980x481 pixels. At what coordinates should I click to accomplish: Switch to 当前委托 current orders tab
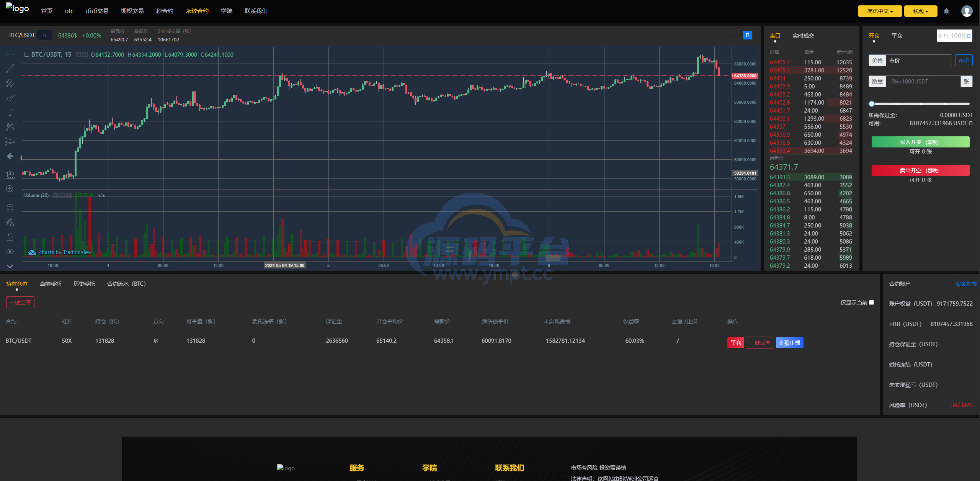point(51,284)
